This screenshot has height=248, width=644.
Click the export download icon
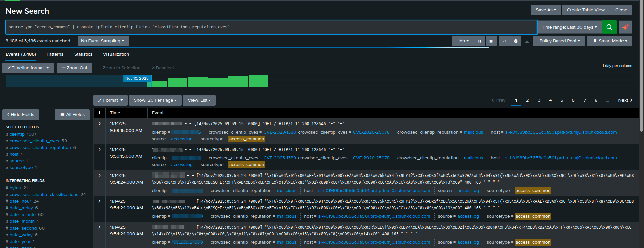[x=527, y=41]
